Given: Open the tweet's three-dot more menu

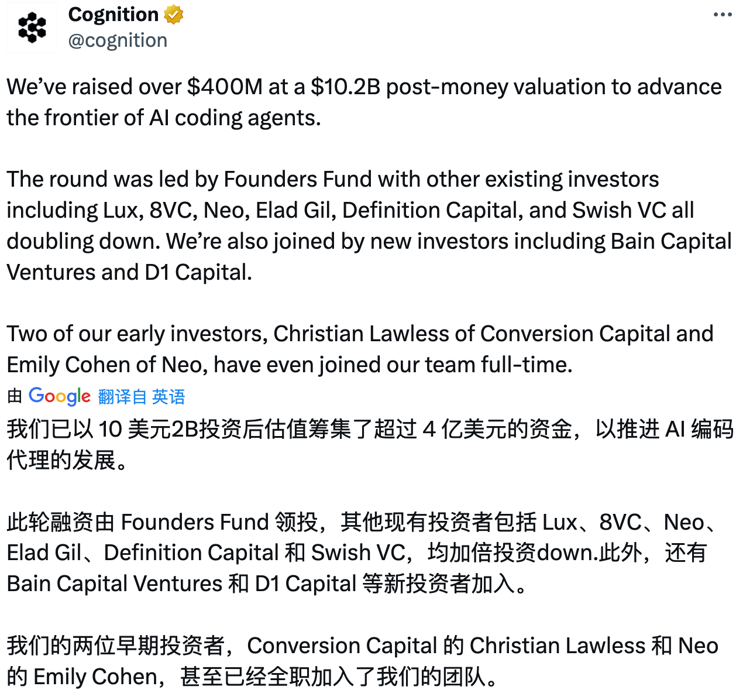Looking at the screenshot, I should click(x=723, y=15).
